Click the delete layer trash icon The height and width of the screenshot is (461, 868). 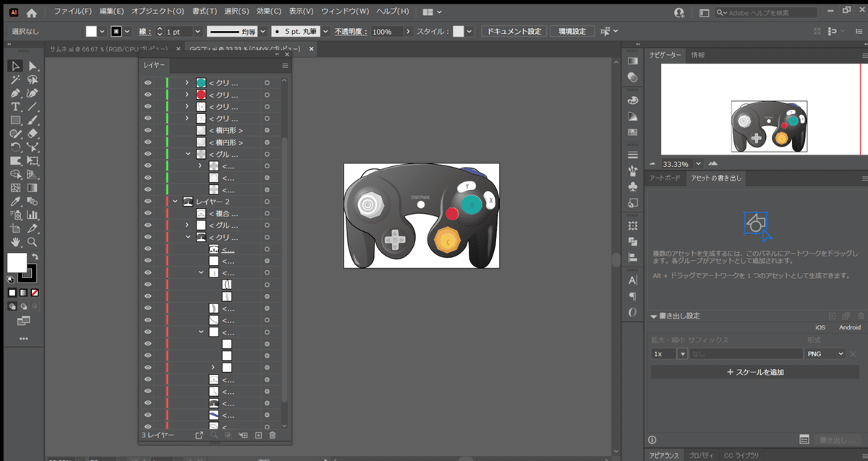273,435
